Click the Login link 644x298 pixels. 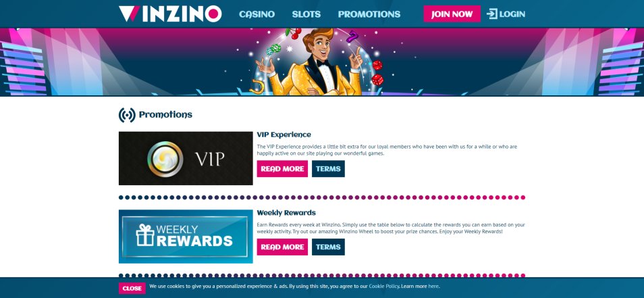(x=512, y=14)
